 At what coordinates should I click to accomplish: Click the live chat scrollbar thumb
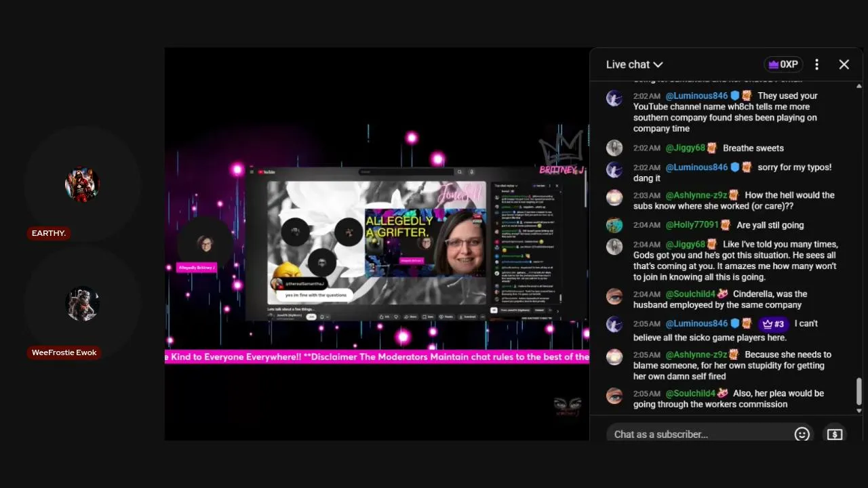click(859, 391)
